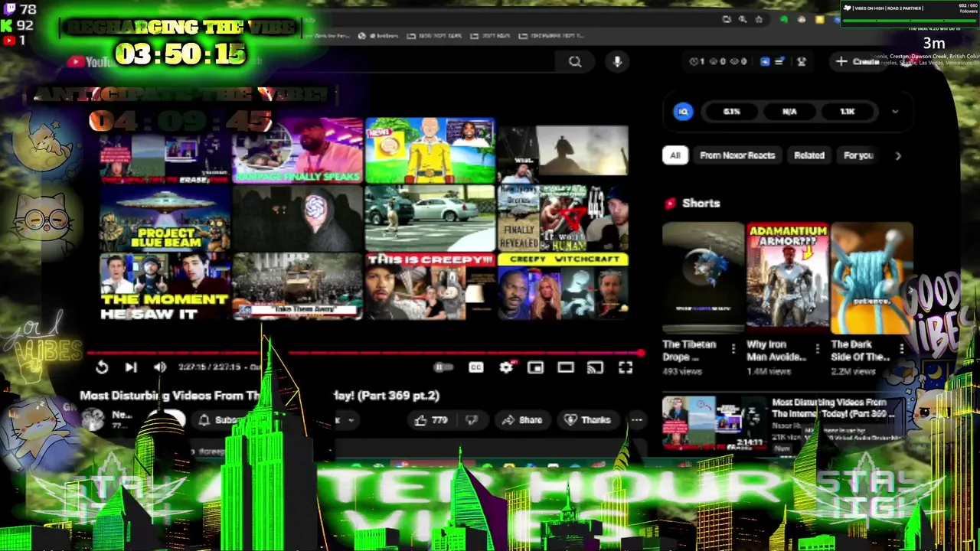Screen dimensions: 980x551
Task: Click the YouTube logo
Action: (x=90, y=62)
